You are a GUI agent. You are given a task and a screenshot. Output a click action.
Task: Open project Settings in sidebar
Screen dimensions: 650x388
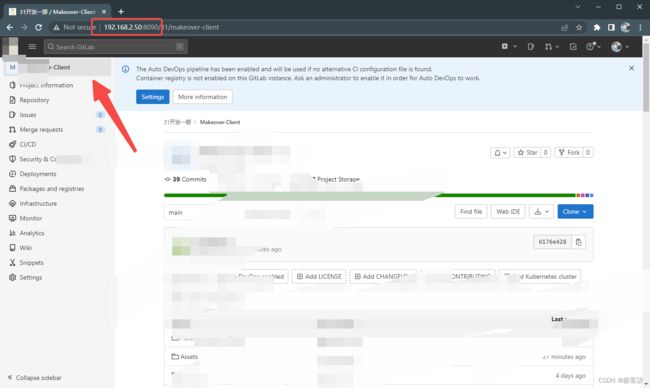(x=31, y=277)
